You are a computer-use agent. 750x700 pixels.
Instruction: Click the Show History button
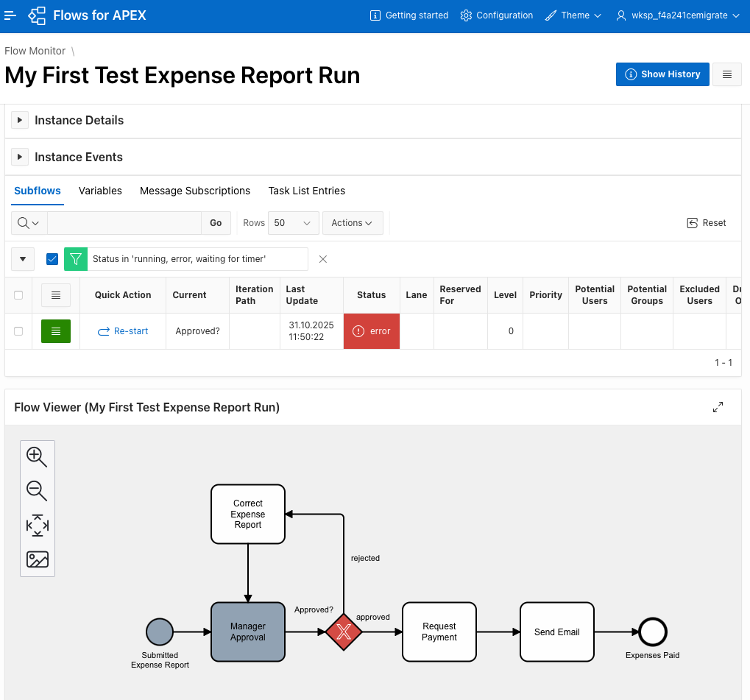[662, 74]
